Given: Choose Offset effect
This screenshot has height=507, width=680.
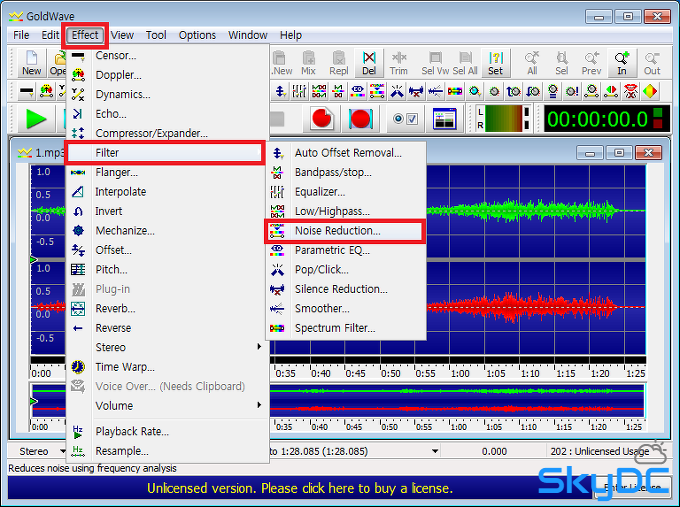Looking at the screenshot, I should (x=167, y=250).
